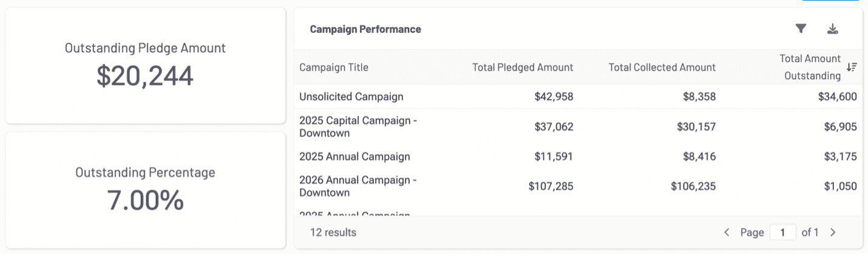Open the 2026 Annual Campaign - Downtown entry
Screen dimensions: 868x256
click(x=358, y=186)
